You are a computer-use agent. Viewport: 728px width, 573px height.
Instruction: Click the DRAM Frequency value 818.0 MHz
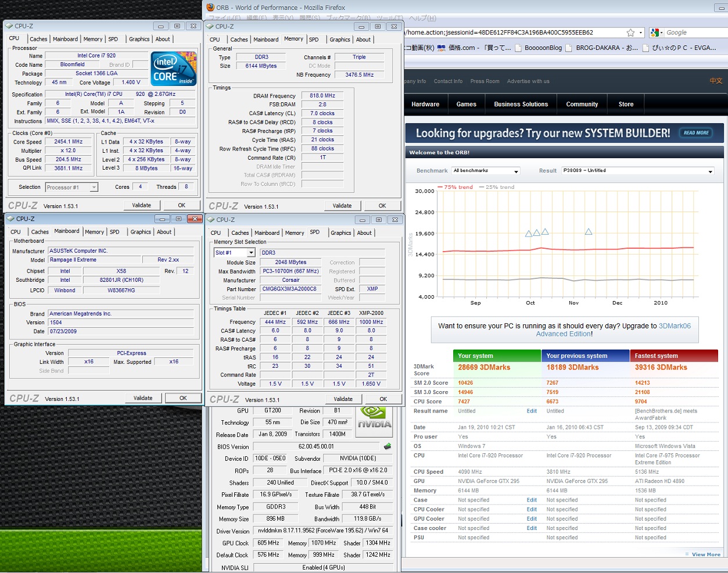[322, 96]
